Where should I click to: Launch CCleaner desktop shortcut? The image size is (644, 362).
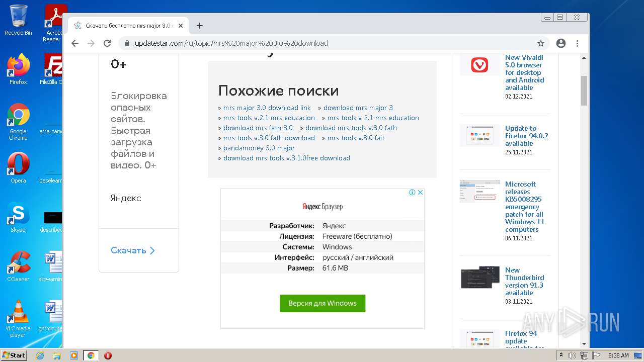[x=18, y=266]
